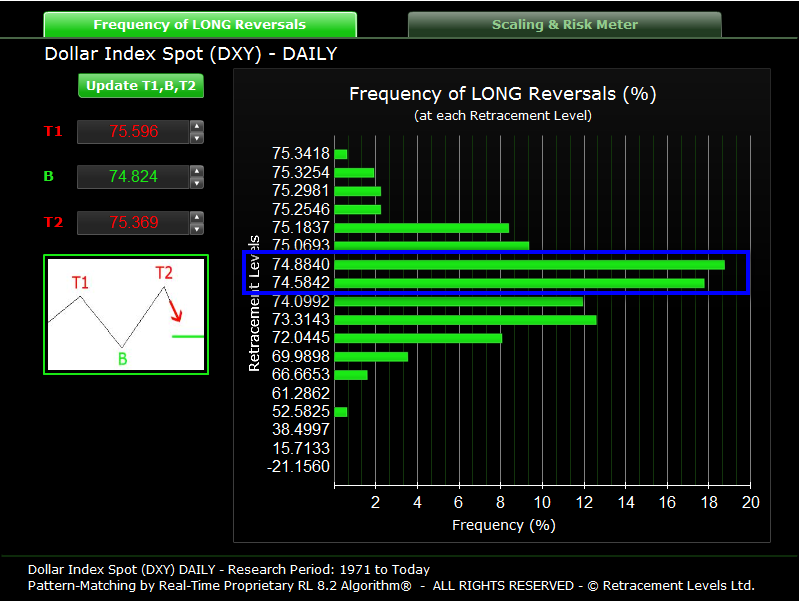Click the 74.0992 frequency bar
Image resolution: width=799 pixels, height=601 pixels.
[x=458, y=302]
